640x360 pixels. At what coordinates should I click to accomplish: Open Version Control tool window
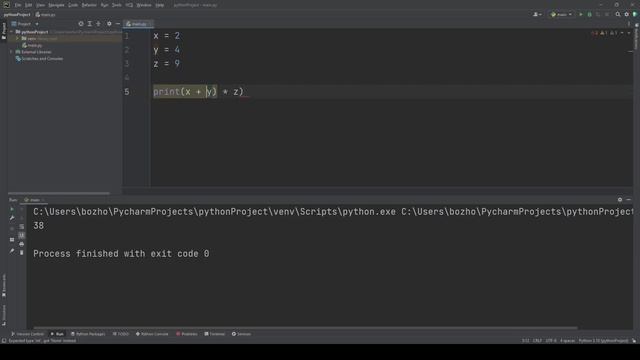[x=27, y=334]
